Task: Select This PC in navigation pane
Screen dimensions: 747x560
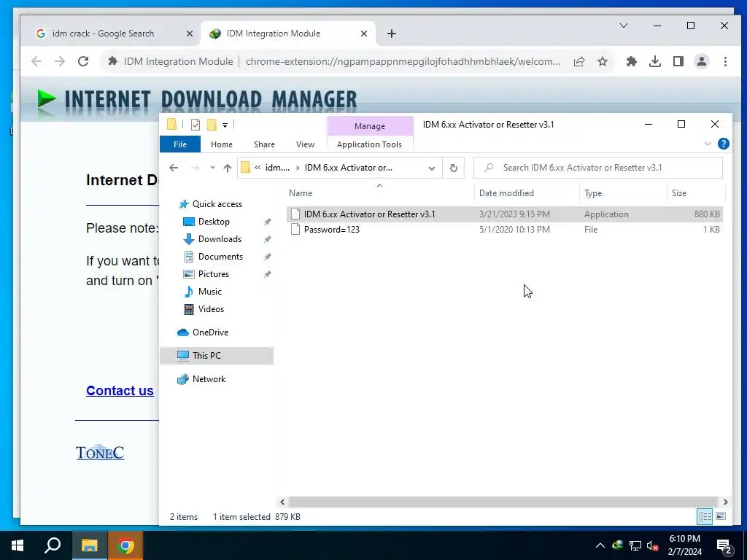Action: pos(217,356)
